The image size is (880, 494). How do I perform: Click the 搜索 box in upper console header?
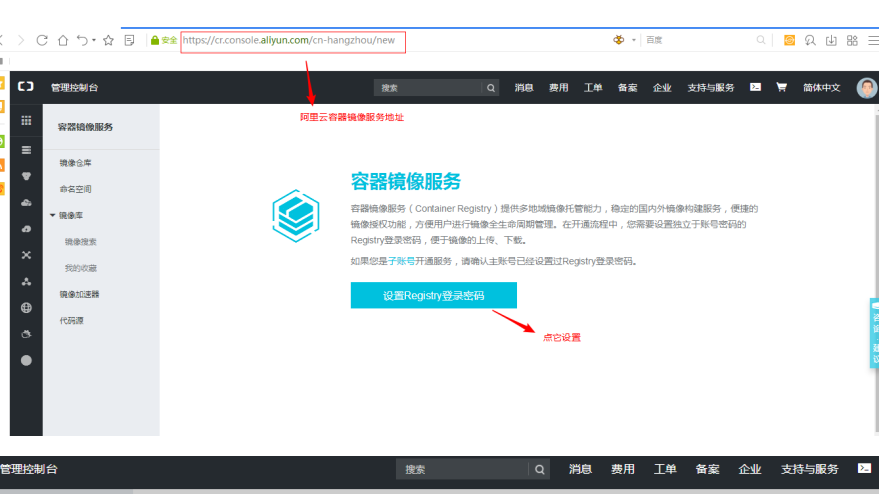[x=428, y=88]
